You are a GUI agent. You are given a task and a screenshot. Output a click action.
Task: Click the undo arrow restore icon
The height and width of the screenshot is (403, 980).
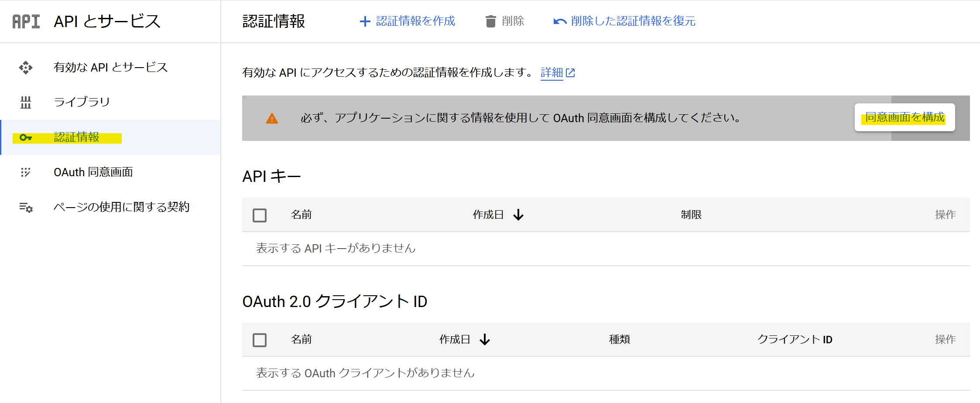(x=560, y=21)
